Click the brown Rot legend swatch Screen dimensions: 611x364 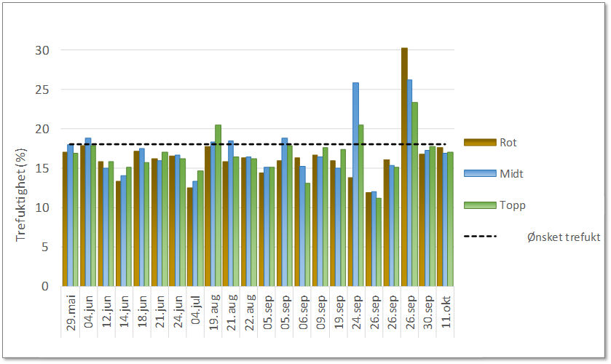coord(480,143)
